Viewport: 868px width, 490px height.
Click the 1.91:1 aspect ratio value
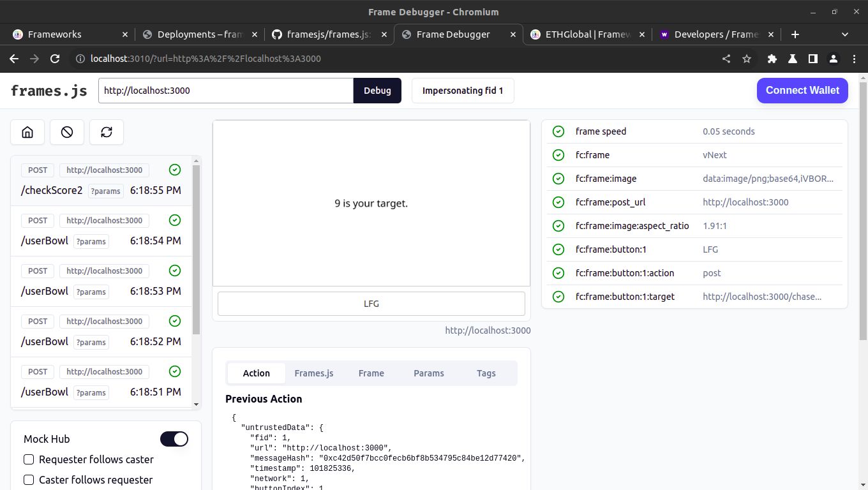(715, 226)
